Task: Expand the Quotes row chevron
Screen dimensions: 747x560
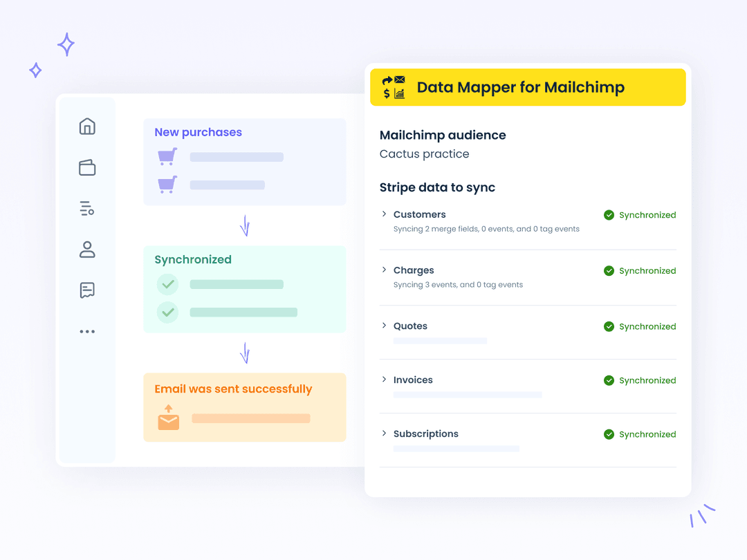Action: (x=384, y=325)
